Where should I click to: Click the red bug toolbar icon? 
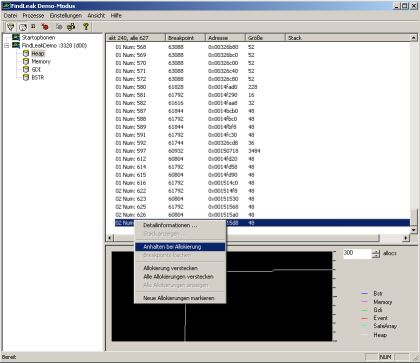point(45,27)
